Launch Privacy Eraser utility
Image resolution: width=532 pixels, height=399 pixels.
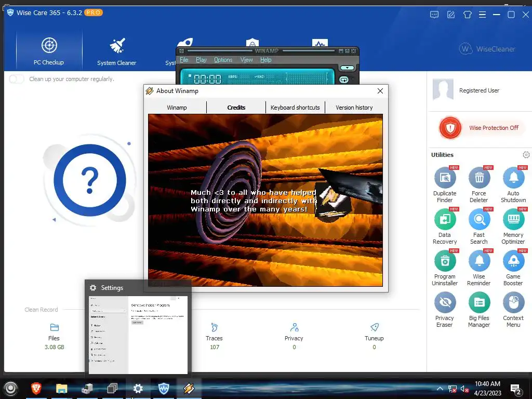click(x=445, y=310)
